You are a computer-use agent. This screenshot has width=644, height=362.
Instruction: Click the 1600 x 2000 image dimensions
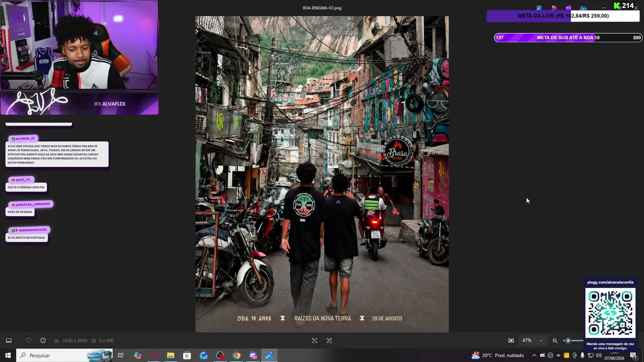click(74, 341)
